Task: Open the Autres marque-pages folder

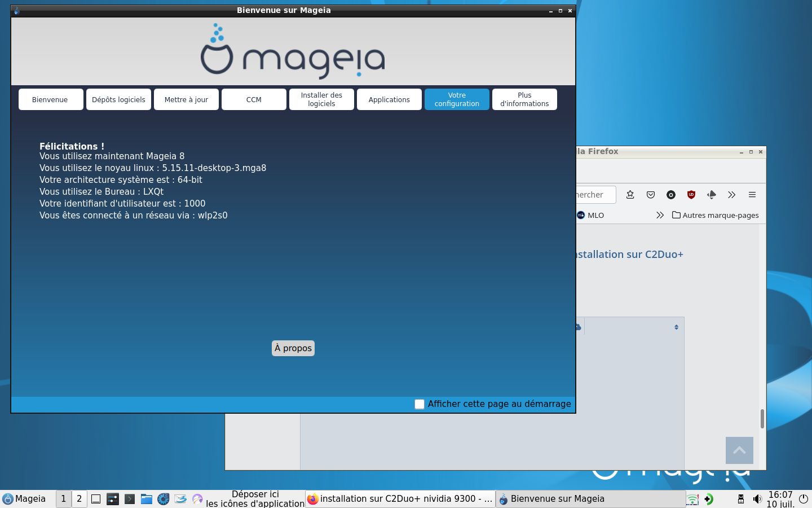Action: tap(716, 215)
